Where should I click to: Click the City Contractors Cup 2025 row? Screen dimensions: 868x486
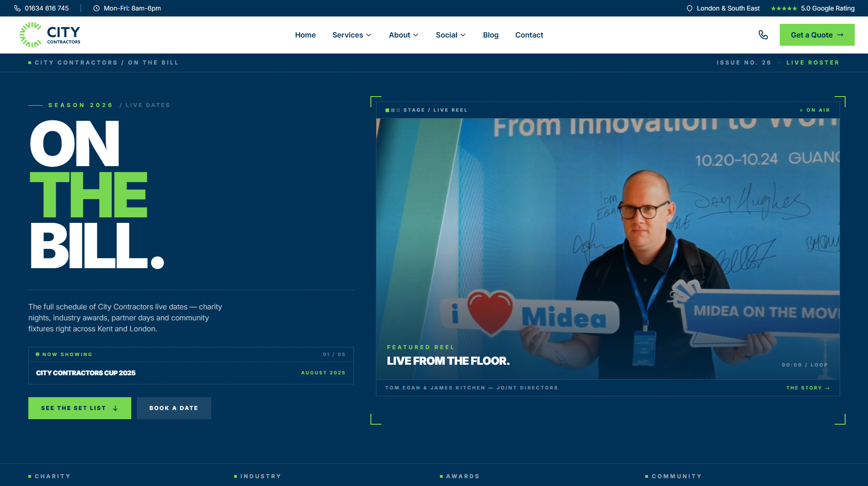tap(191, 373)
